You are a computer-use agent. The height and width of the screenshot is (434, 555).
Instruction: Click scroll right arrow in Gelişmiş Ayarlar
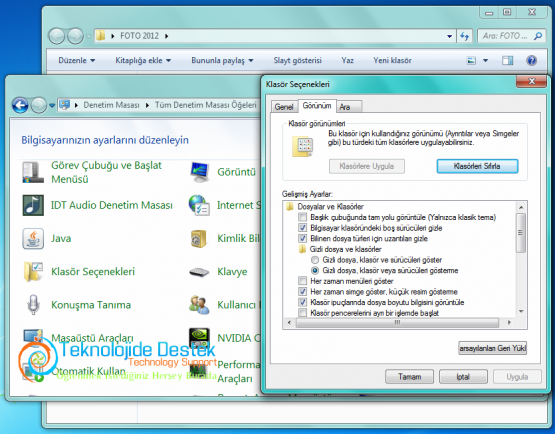tap(509, 322)
